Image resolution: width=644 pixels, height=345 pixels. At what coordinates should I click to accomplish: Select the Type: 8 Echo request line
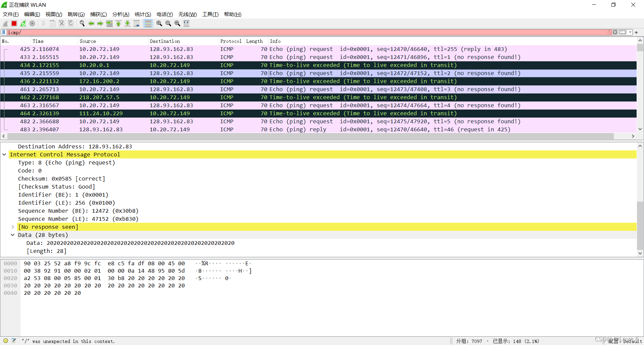click(x=66, y=162)
